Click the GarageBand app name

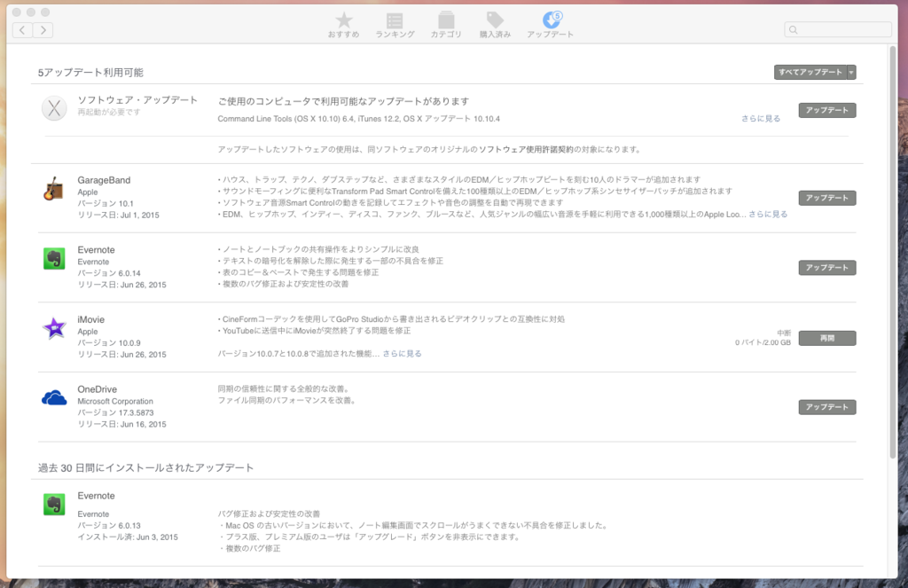[x=105, y=180]
